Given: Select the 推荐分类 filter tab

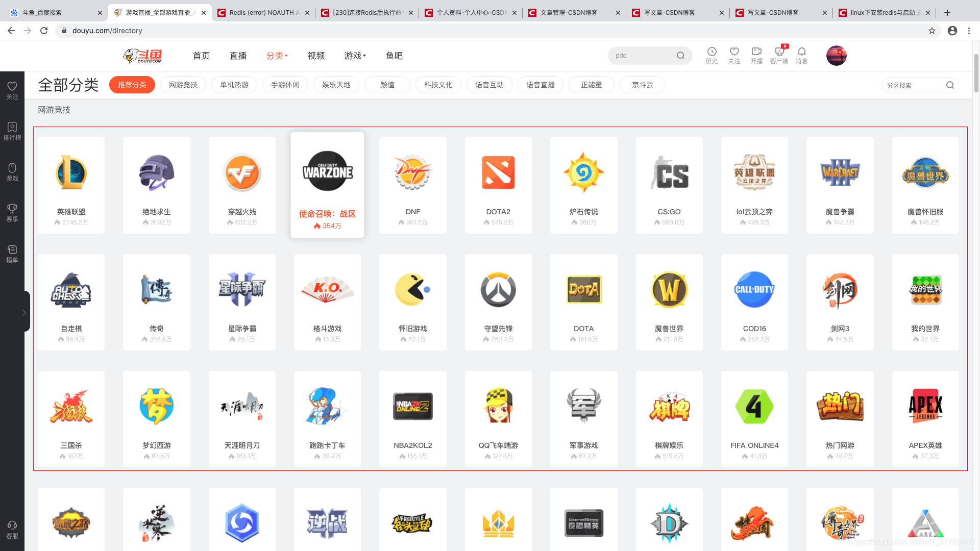Looking at the screenshot, I should [132, 85].
